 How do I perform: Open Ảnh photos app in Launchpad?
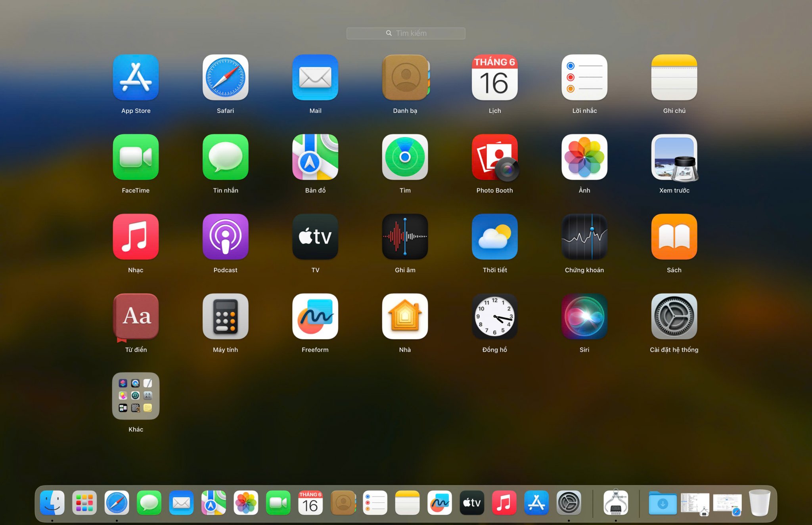point(584,157)
